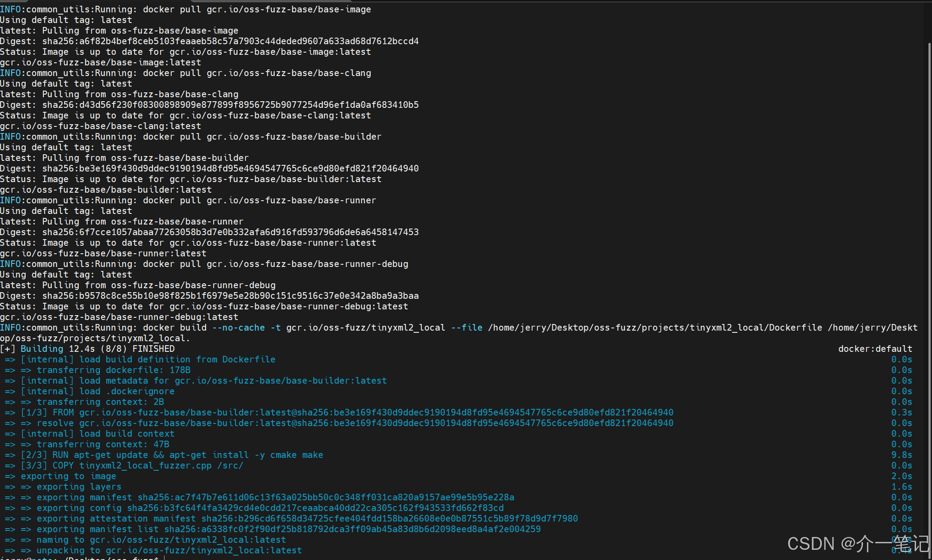This screenshot has height=560, width=932.
Task: Click the 'naming to gcr.io/oss-fuzz/tinyxml2_local:latest' line
Action: pos(161,540)
